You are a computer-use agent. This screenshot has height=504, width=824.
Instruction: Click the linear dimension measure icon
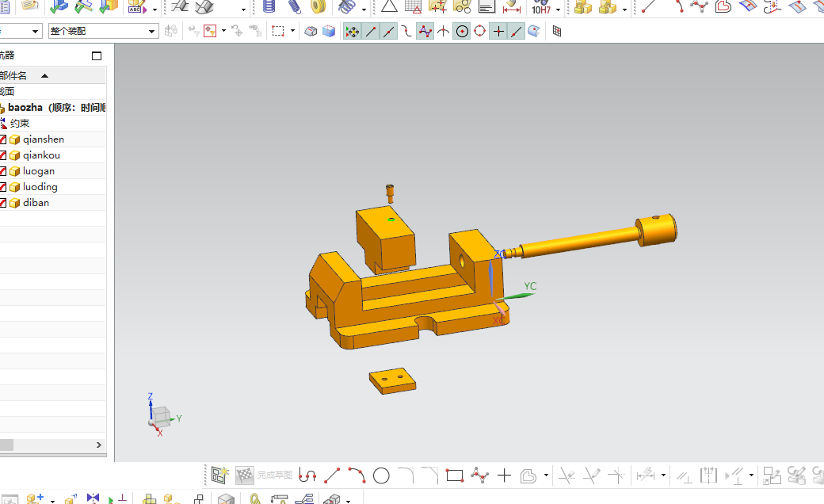(511, 7)
